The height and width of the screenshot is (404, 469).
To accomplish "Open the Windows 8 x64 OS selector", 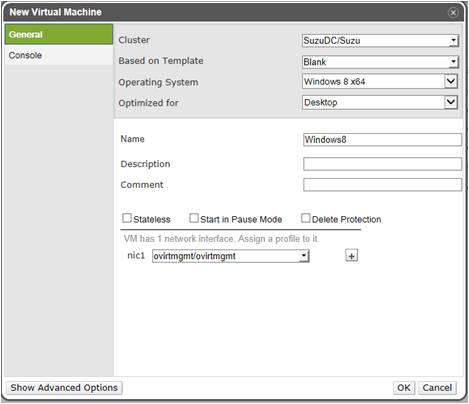I will (x=380, y=81).
